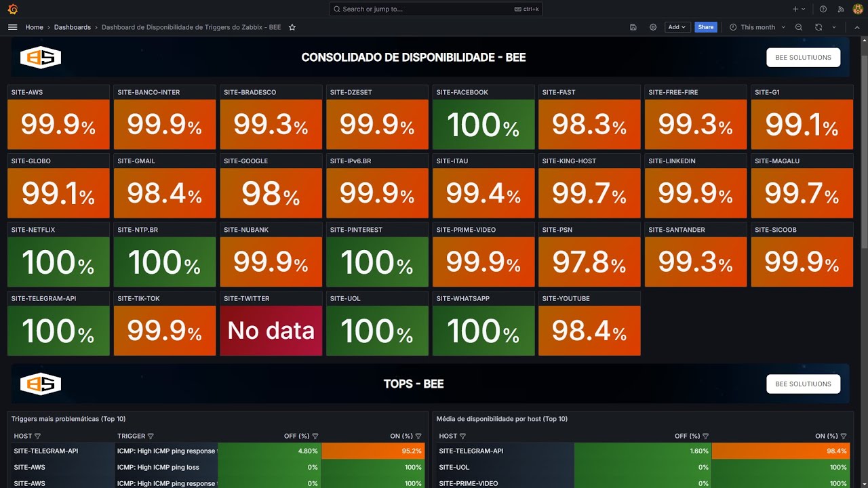The width and height of the screenshot is (868, 488).
Task: Star the dashboard as favorite
Action: 292,27
